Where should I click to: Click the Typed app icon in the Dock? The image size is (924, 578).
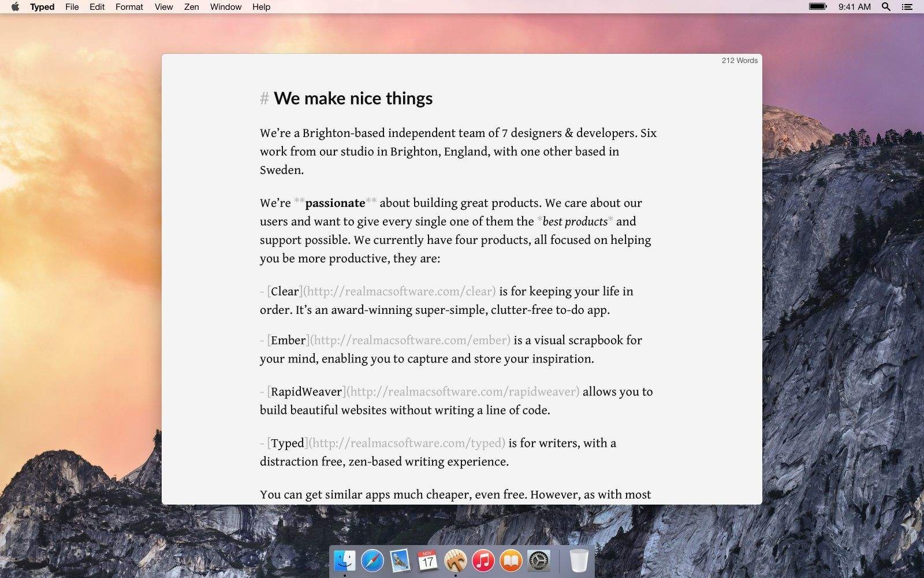pos(456,560)
